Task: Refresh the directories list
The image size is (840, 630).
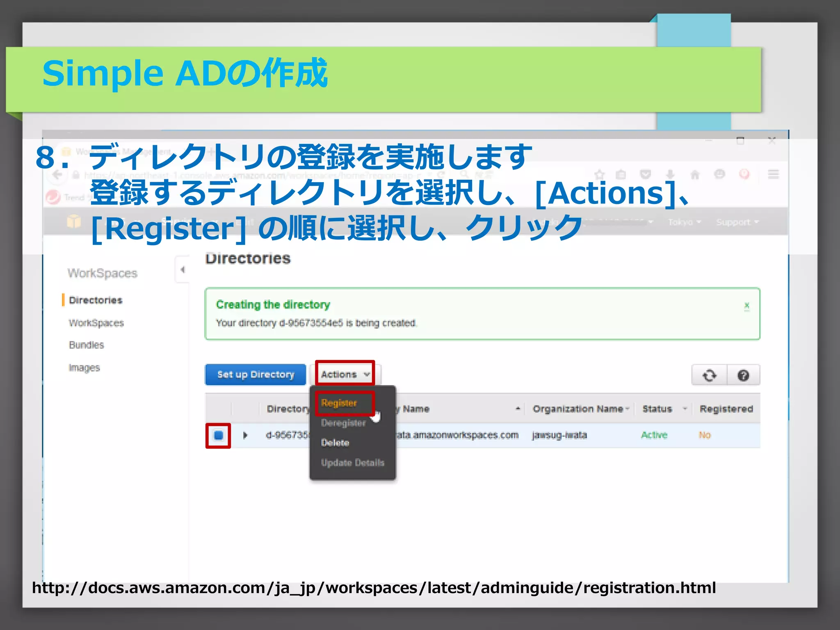Action: pos(709,375)
